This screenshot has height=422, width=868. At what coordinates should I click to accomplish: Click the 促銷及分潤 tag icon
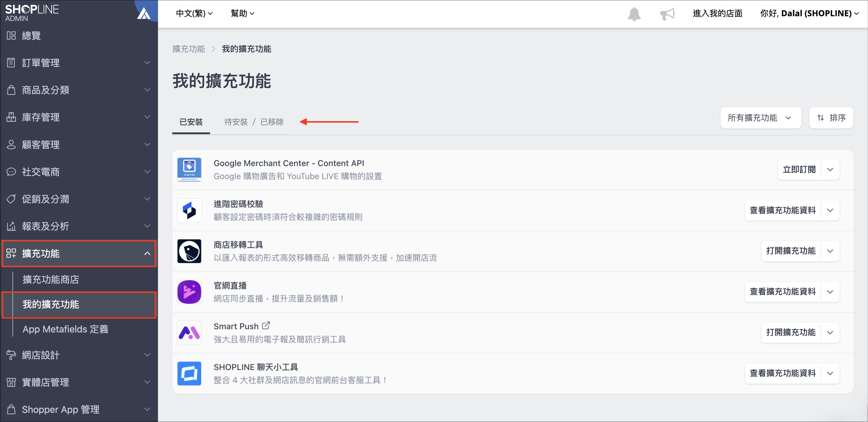coord(11,199)
